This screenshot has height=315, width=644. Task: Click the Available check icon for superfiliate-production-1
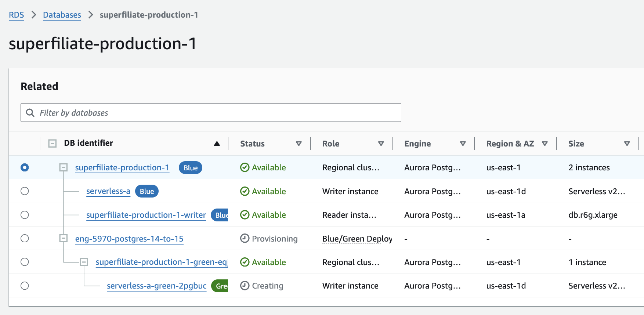click(x=245, y=167)
